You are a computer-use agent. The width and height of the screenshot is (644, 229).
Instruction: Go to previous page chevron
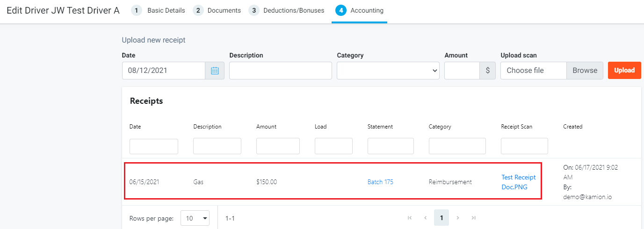point(426,218)
